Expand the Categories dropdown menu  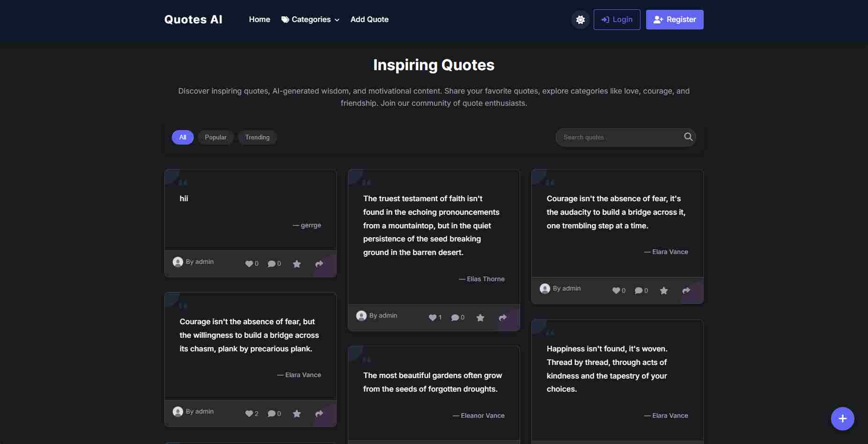[310, 20]
